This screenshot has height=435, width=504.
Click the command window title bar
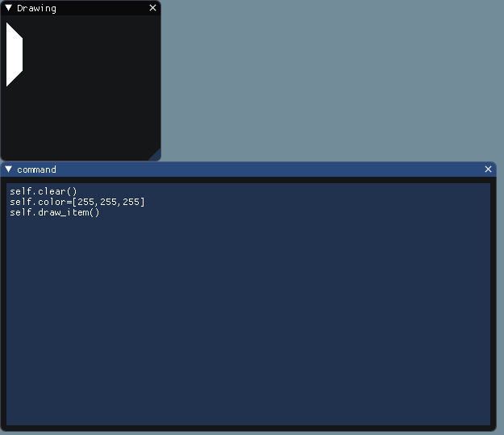(248, 169)
